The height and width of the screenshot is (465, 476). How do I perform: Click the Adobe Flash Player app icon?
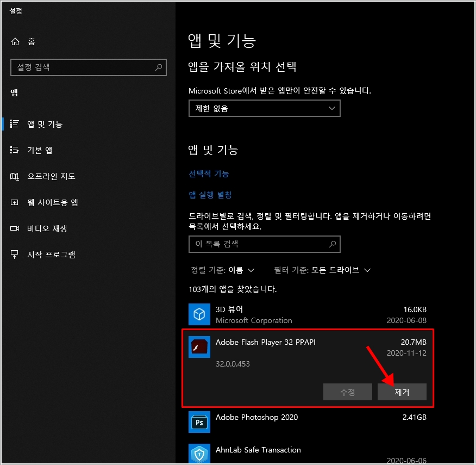click(199, 347)
